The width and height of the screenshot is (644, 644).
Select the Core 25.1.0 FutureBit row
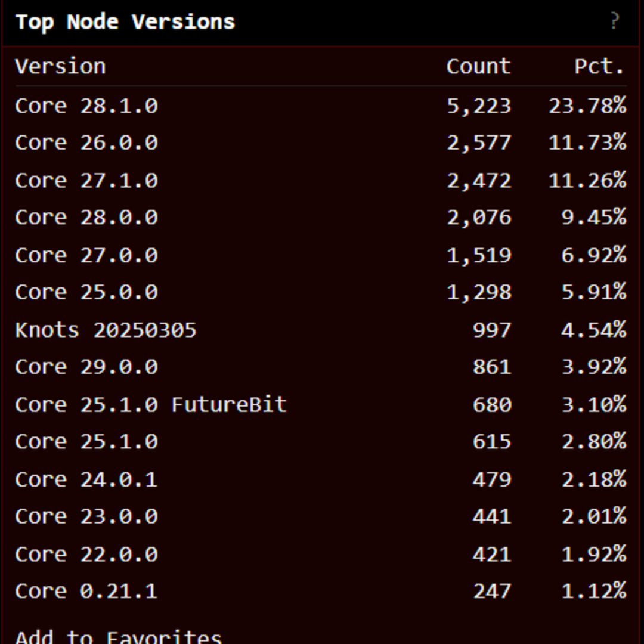321,404
